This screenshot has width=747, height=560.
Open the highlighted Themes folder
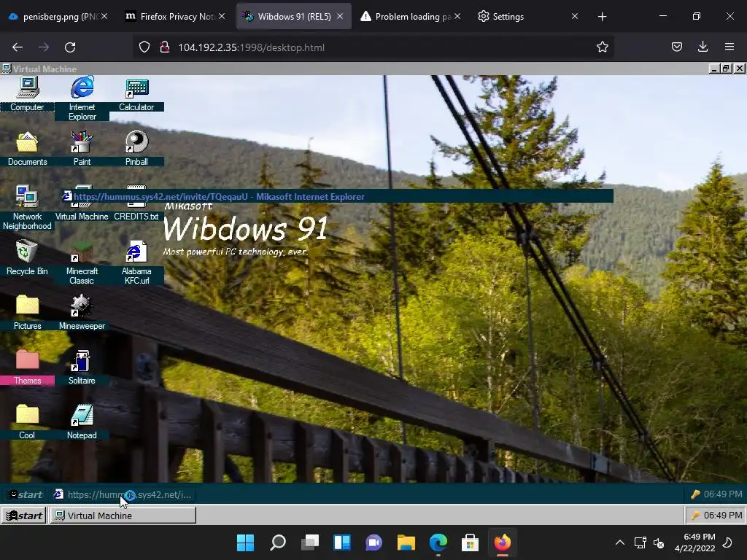pyautogui.click(x=27, y=367)
